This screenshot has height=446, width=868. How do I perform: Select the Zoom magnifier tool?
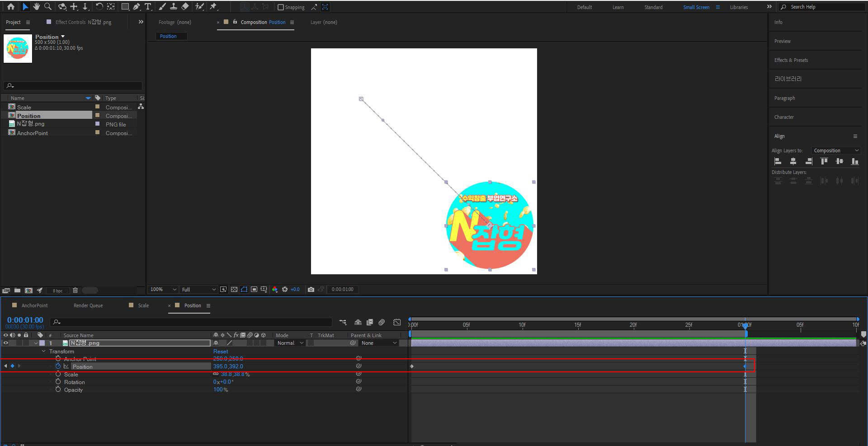click(48, 7)
